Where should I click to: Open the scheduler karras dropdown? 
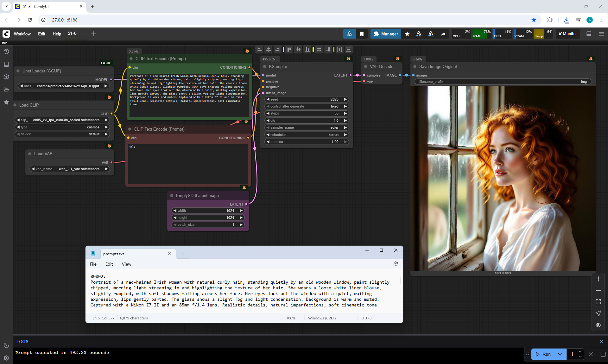point(306,135)
